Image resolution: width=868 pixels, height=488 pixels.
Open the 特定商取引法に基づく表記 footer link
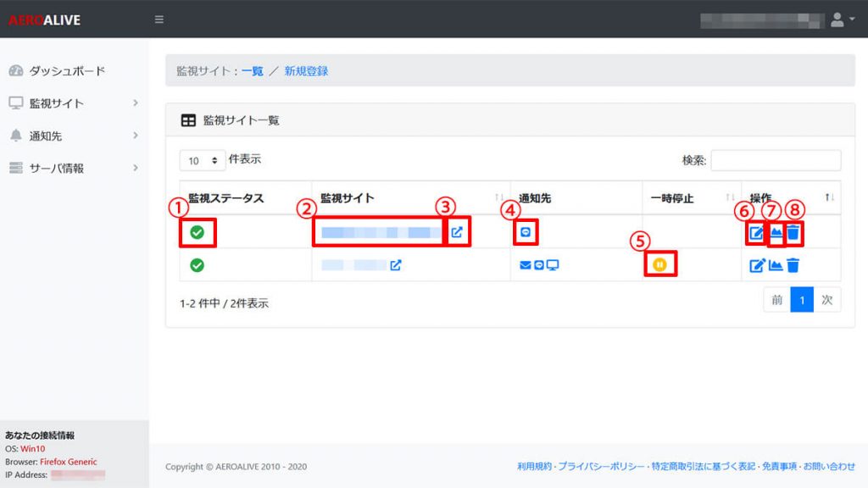click(x=703, y=467)
